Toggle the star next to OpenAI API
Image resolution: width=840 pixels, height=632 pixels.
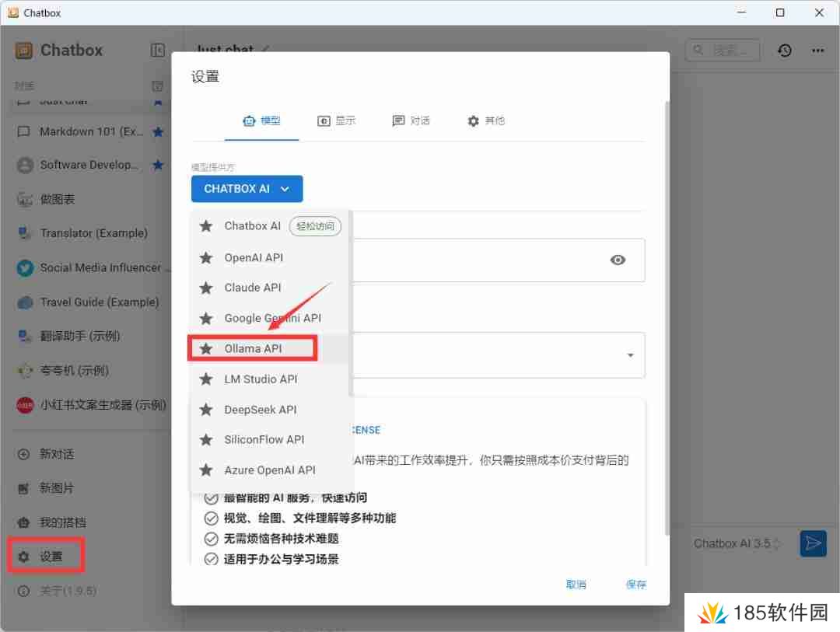(206, 257)
